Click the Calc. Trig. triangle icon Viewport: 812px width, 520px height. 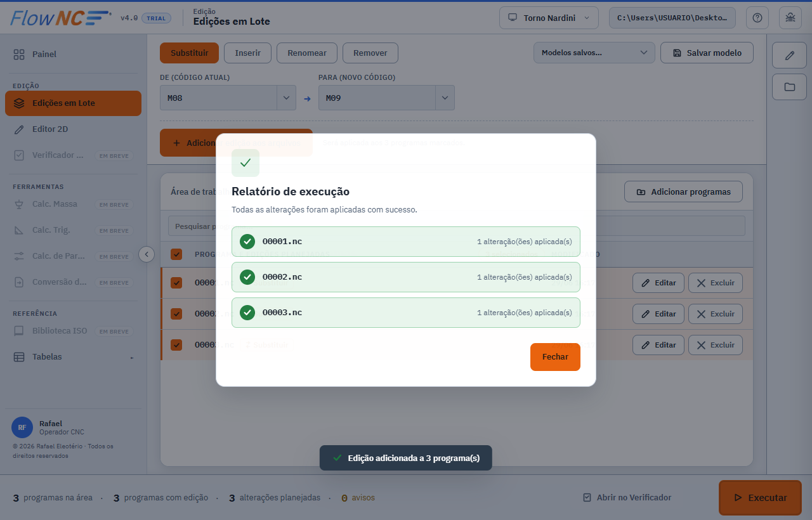(x=19, y=230)
